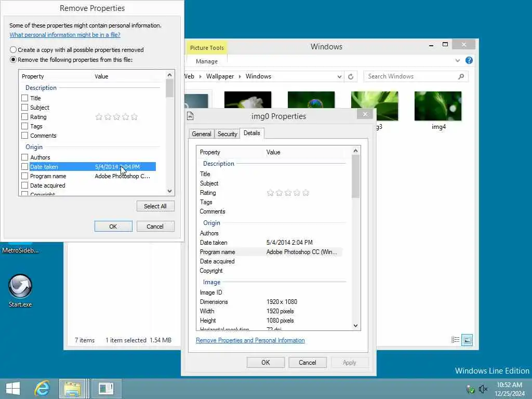Switch to large icons view in explorer
The width and height of the screenshot is (532, 399).
467,340
